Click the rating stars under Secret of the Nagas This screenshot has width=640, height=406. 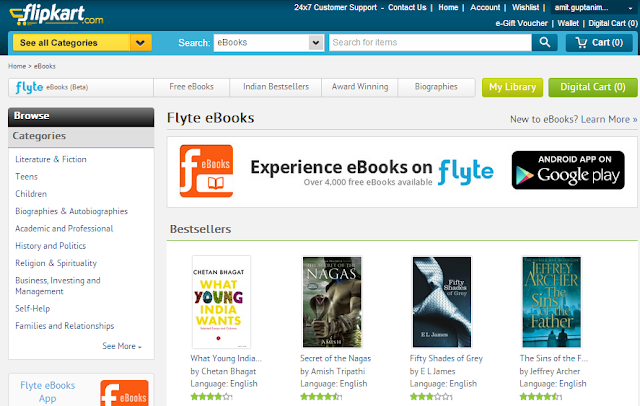pos(321,396)
